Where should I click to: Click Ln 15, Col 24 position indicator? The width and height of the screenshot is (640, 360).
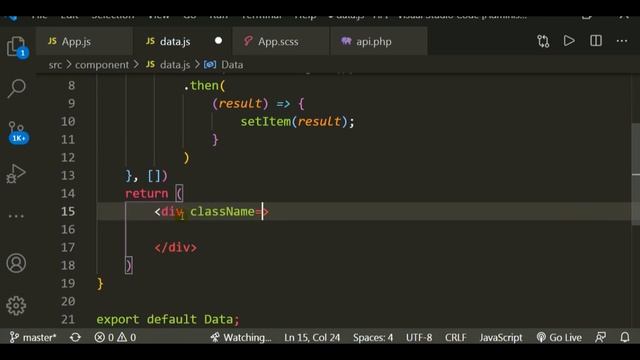pos(312,338)
